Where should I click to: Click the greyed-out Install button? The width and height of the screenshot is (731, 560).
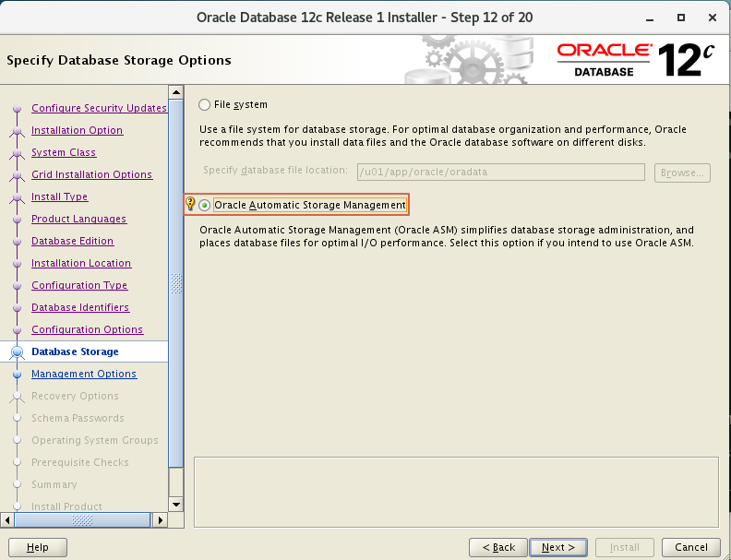pos(625,547)
